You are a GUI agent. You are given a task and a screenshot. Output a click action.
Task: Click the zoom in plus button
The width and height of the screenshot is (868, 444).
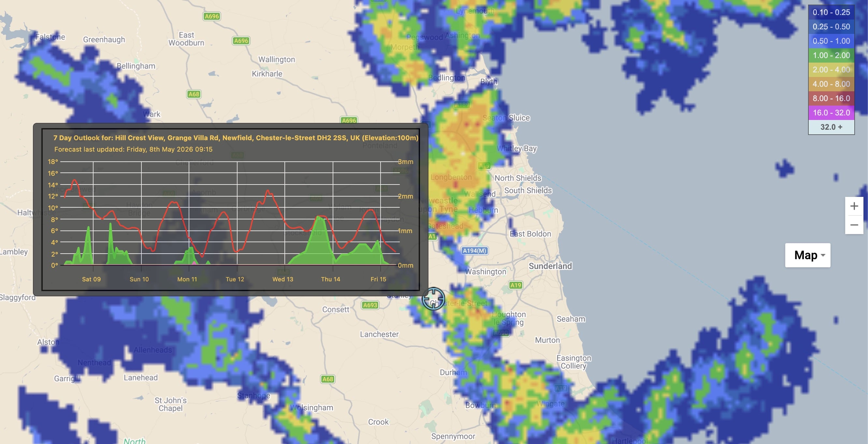coord(854,206)
